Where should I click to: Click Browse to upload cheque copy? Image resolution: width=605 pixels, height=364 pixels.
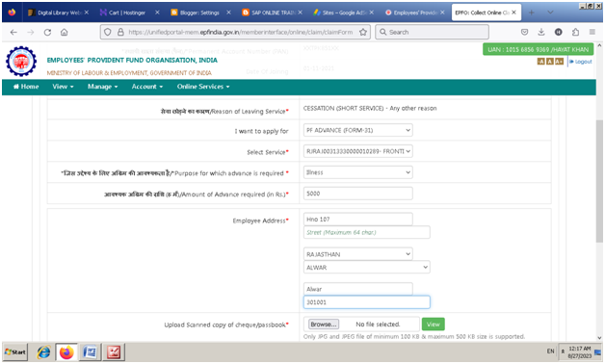[x=324, y=325]
